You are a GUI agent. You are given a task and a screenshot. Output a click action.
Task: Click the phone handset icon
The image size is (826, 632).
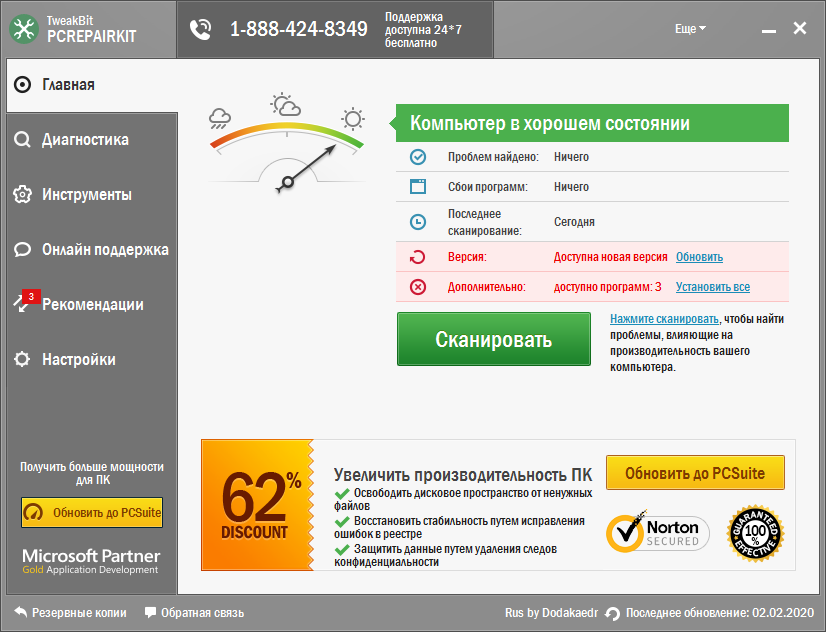201,29
